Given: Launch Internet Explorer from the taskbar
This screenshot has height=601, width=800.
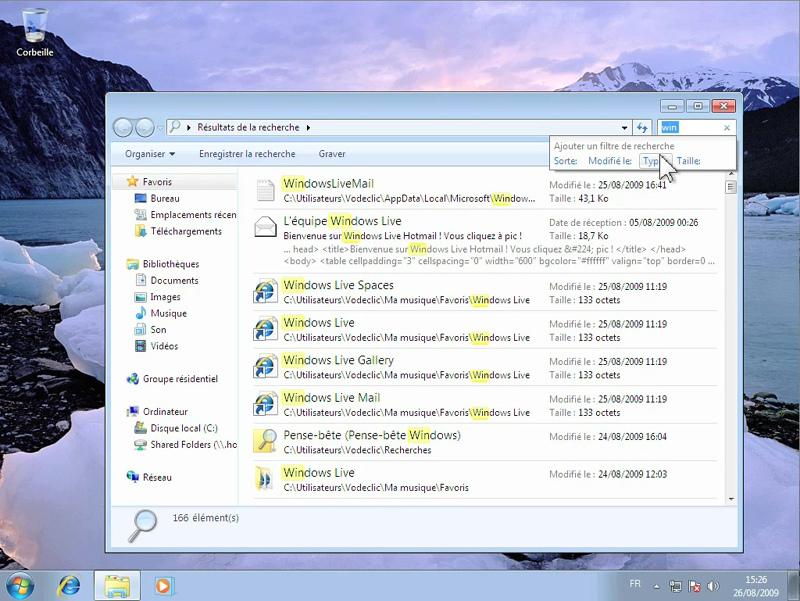Looking at the screenshot, I should (x=69, y=586).
